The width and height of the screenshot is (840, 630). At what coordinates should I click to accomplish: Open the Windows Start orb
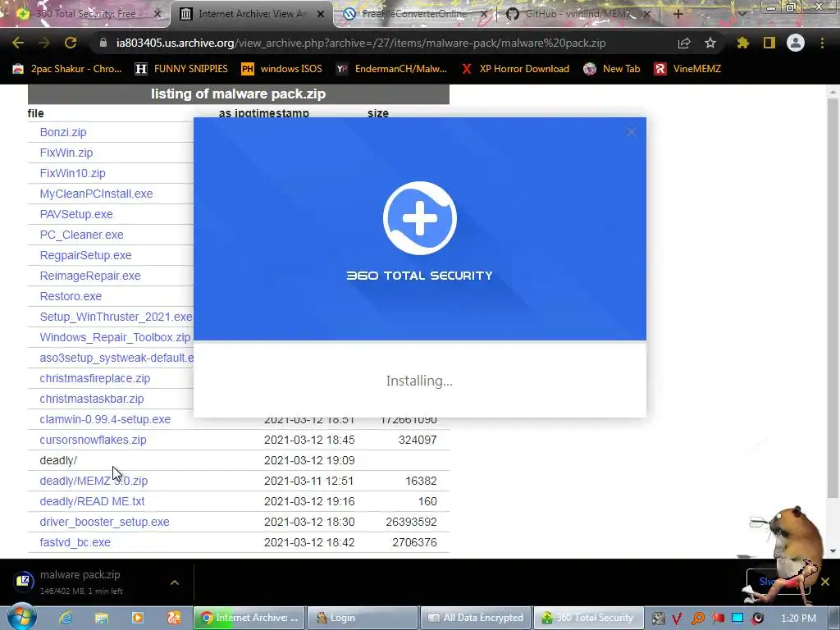21,617
